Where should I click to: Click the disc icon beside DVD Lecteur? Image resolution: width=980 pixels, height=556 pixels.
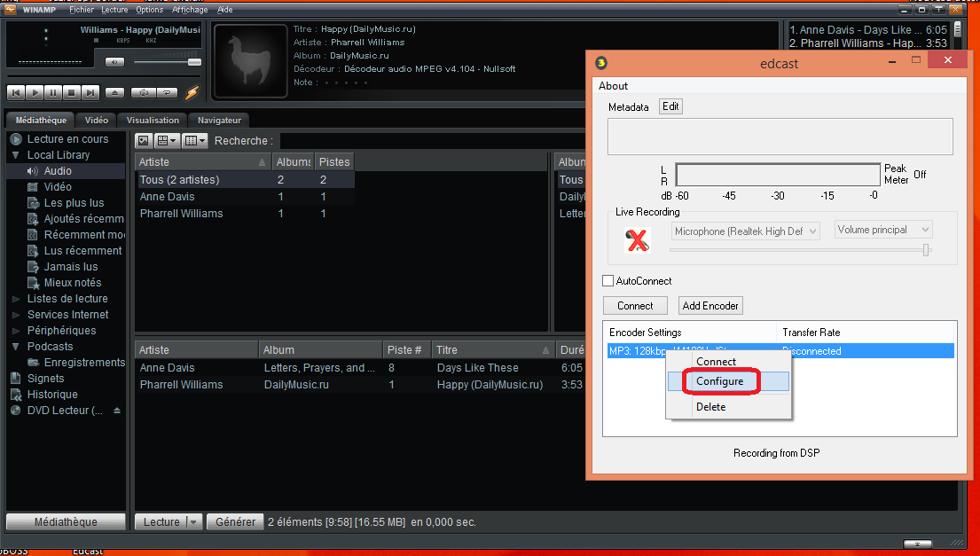coord(16,411)
